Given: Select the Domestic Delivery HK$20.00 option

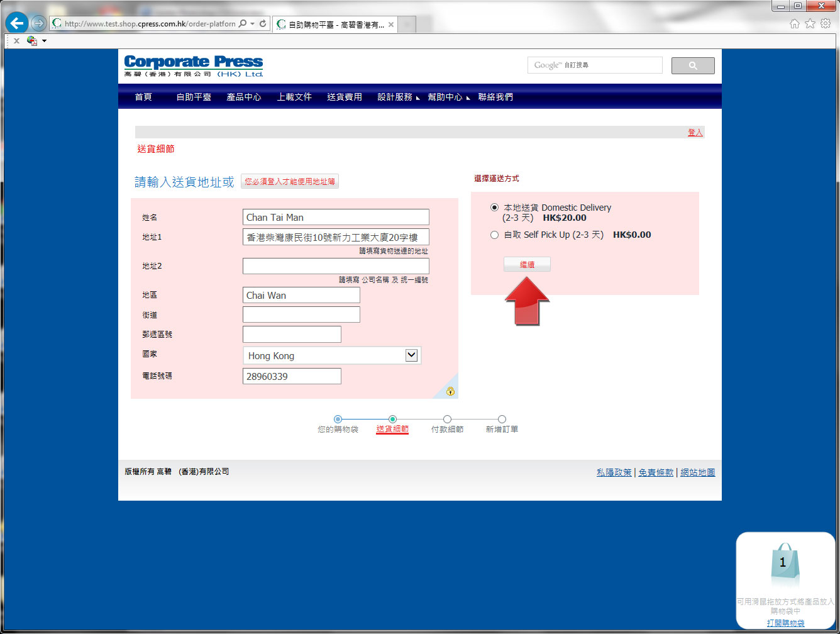Looking at the screenshot, I should click(x=494, y=208).
